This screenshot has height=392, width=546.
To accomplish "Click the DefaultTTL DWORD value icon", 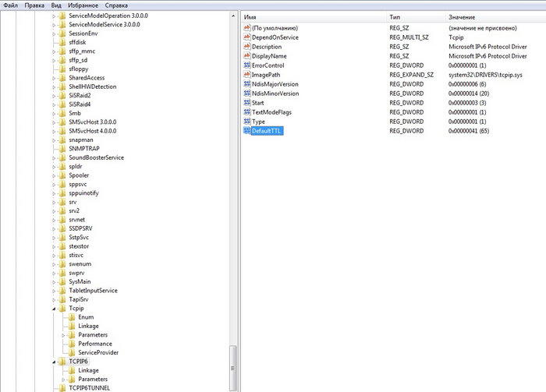I will click(247, 131).
